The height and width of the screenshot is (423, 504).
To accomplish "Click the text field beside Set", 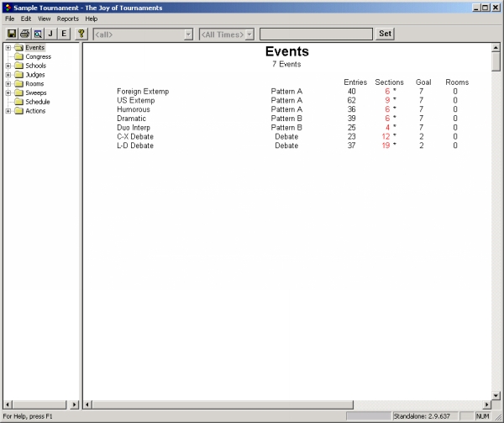I will click(x=315, y=34).
